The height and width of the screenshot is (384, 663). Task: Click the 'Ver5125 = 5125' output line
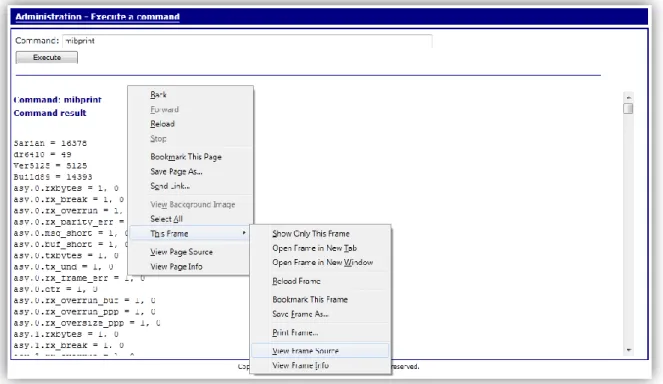tap(50, 166)
